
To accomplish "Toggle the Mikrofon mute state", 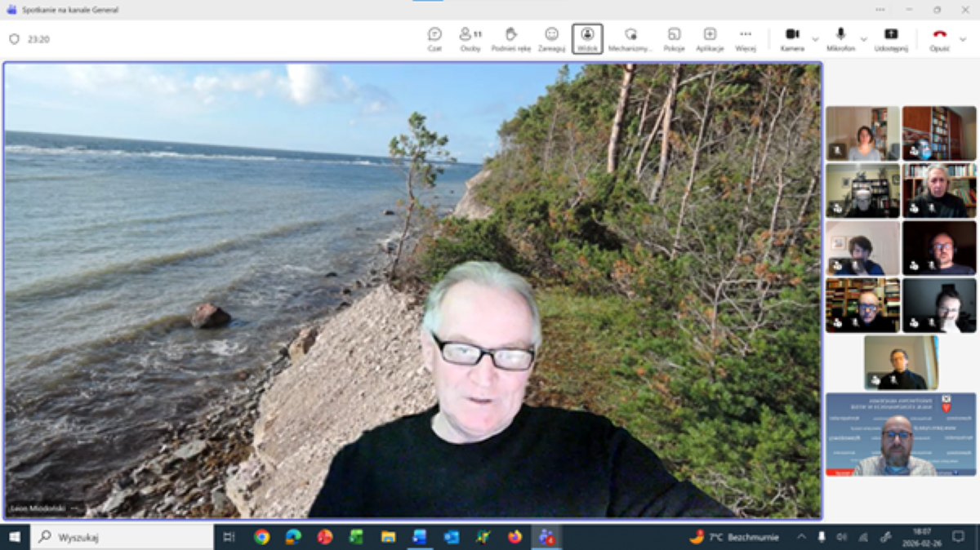I will 840,38.
